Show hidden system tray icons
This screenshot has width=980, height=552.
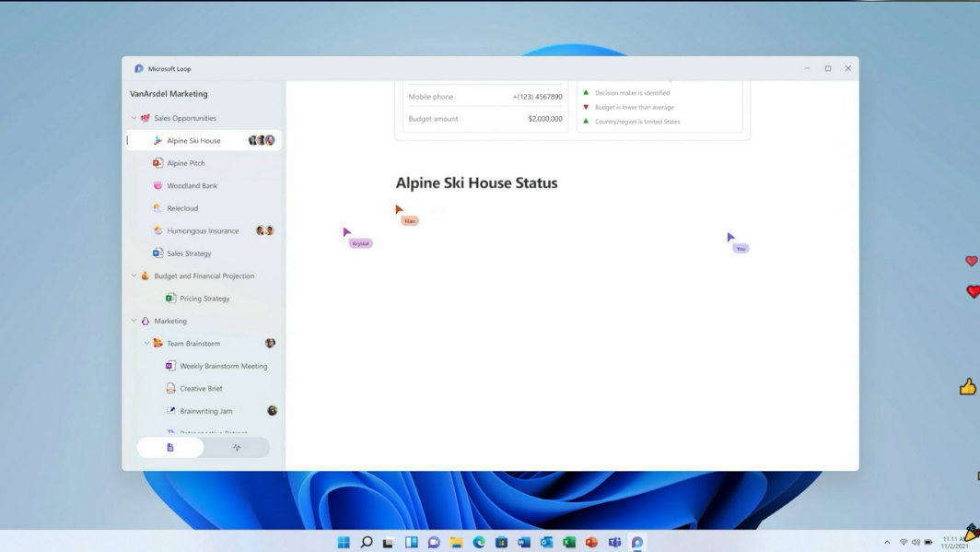click(x=887, y=542)
